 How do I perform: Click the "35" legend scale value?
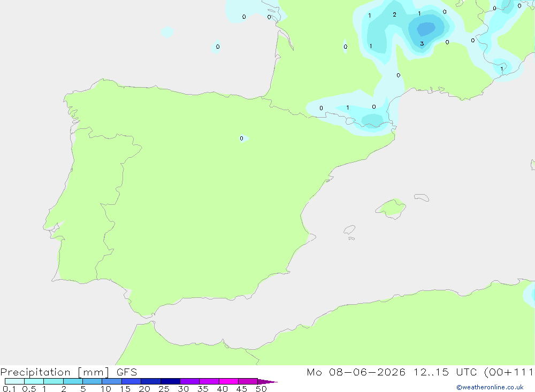click(203, 389)
